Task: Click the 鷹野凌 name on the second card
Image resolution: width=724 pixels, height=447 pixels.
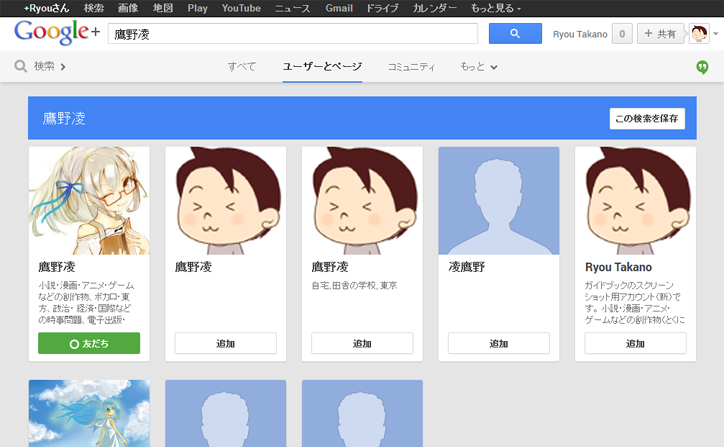Action: tap(193, 267)
